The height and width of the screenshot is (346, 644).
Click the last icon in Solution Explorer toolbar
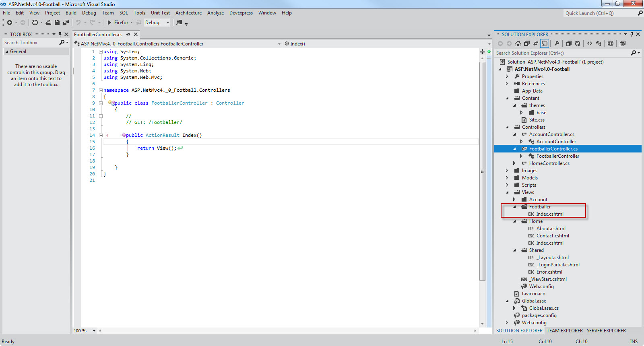pos(623,43)
